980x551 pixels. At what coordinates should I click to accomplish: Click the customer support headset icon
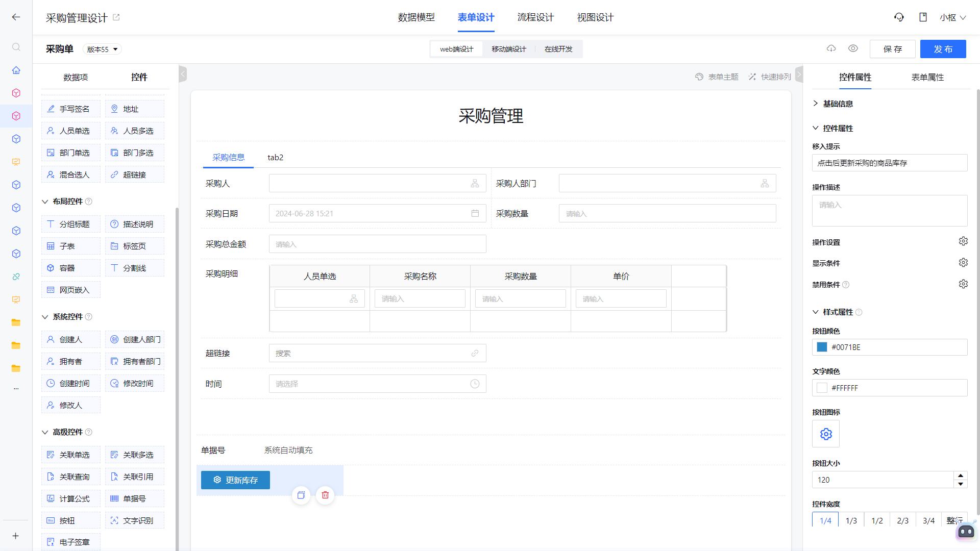pyautogui.click(x=899, y=17)
